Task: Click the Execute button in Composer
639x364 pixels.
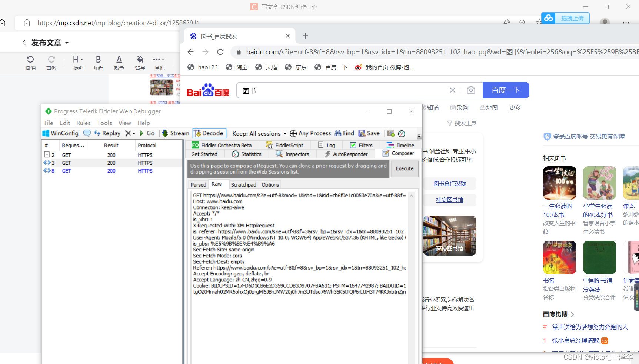Action: click(405, 168)
